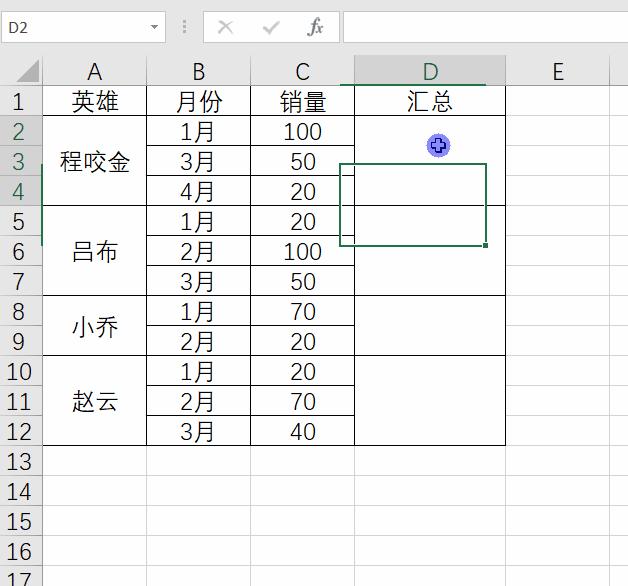628x586 pixels.
Task: Select column C header
Action: [302, 71]
